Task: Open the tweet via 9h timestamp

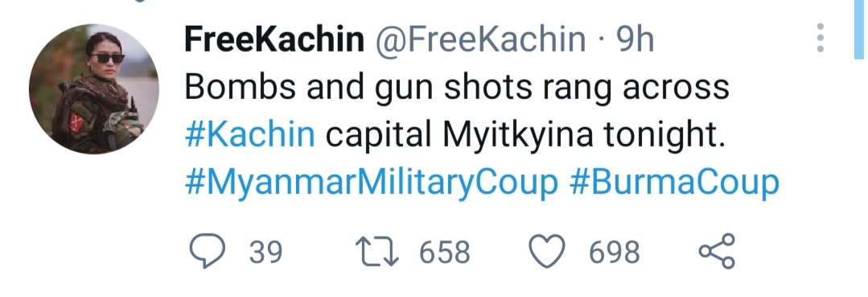Action: [x=635, y=40]
